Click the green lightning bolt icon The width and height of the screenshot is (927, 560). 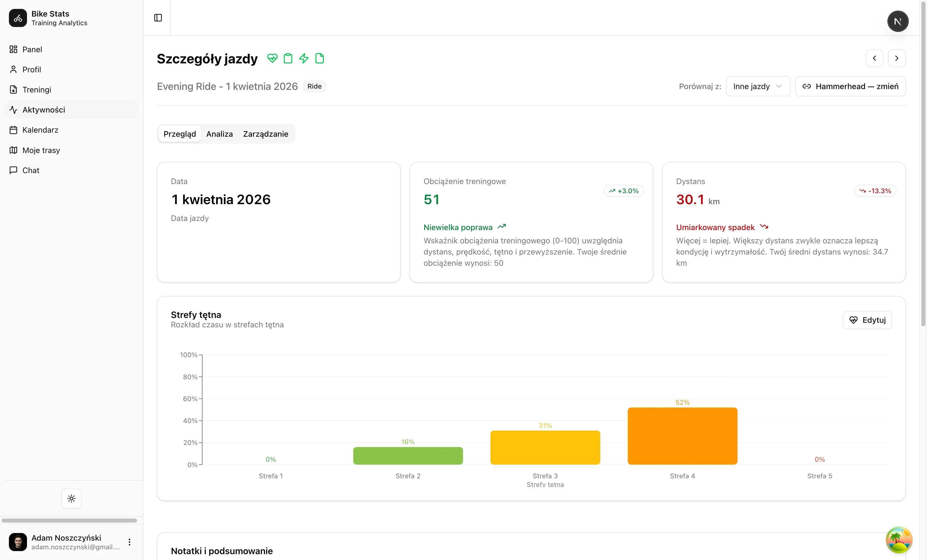tap(304, 58)
